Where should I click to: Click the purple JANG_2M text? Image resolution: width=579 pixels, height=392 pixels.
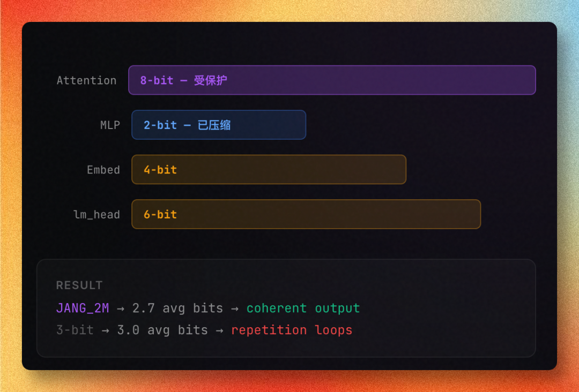[83, 308]
